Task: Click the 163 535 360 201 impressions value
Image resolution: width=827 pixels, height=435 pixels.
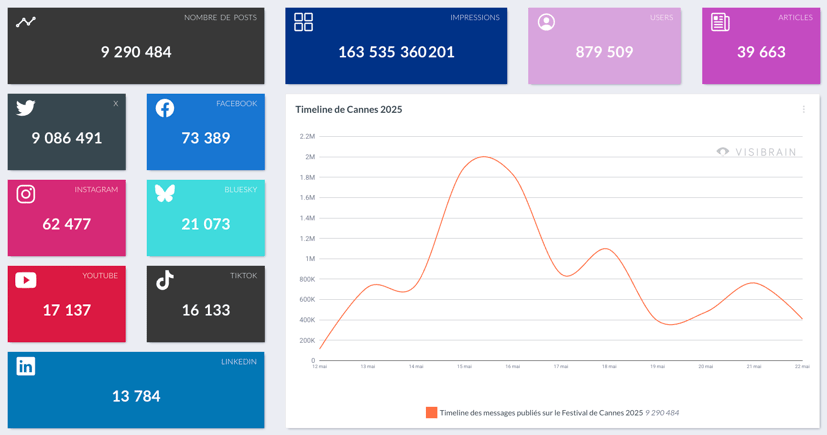Action: pos(396,52)
